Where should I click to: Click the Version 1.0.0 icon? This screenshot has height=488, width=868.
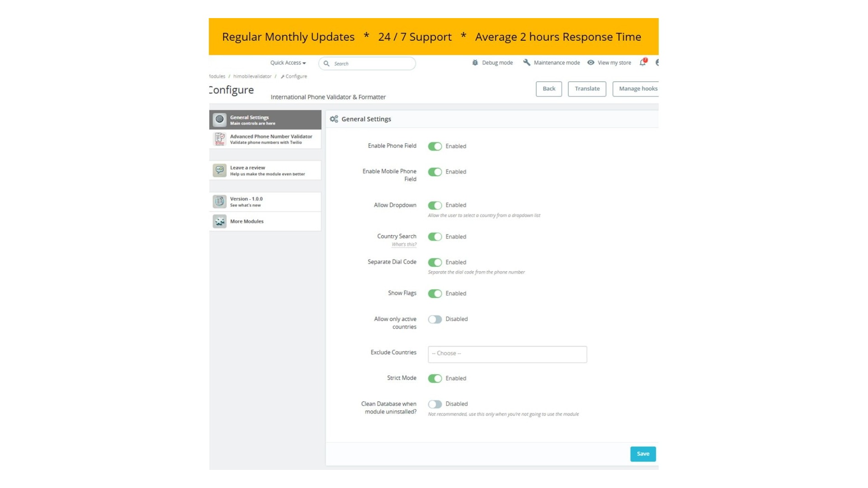pyautogui.click(x=220, y=202)
